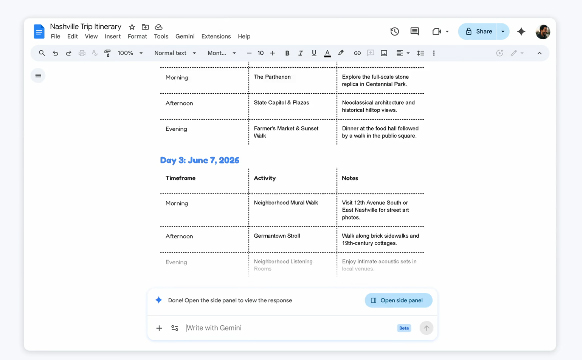Click the Open side panel button
Screen dimensions: 582x360
pyautogui.click(x=398, y=300)
